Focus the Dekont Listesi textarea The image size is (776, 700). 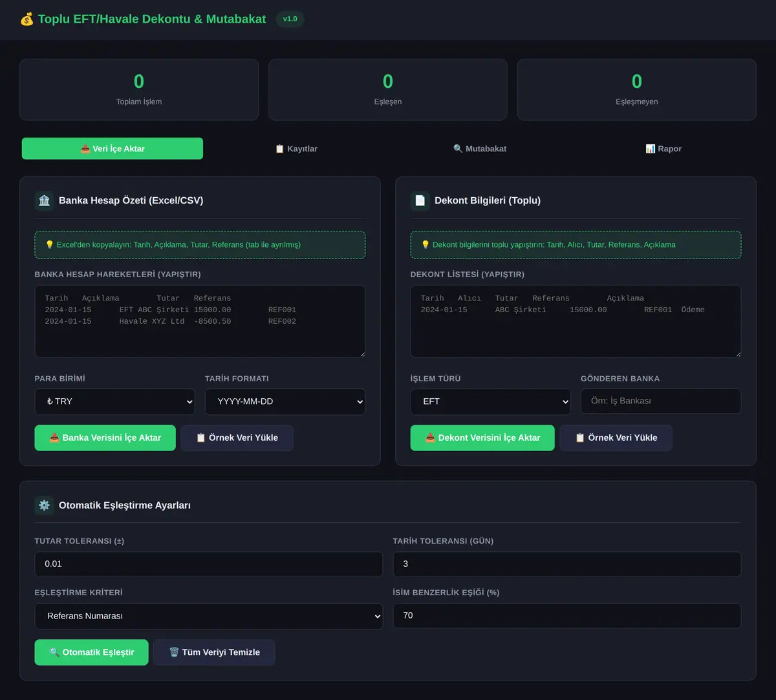tap(576, 321)
